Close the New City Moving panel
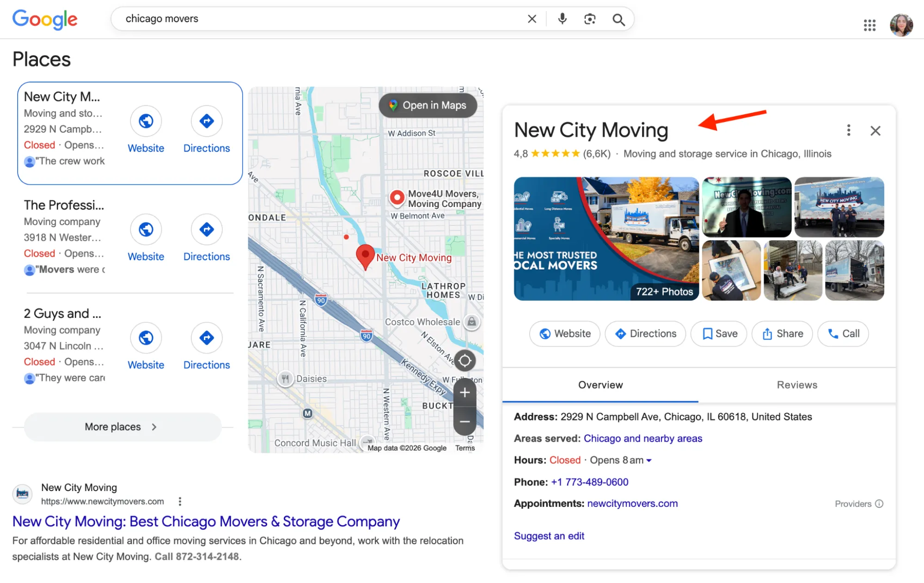The width and height of the screenshot is (924, 583). pyautogui.click(x=875, y=131)
